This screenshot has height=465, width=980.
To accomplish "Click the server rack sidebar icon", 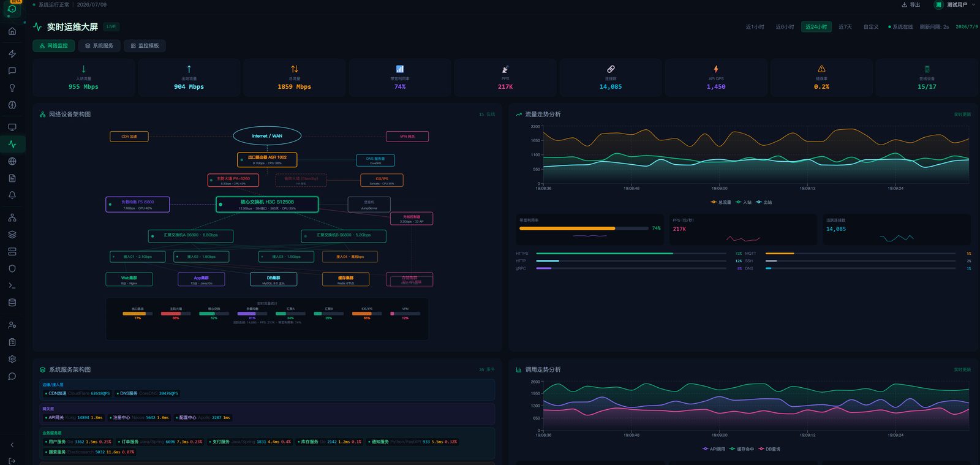I will coord(12,252).
